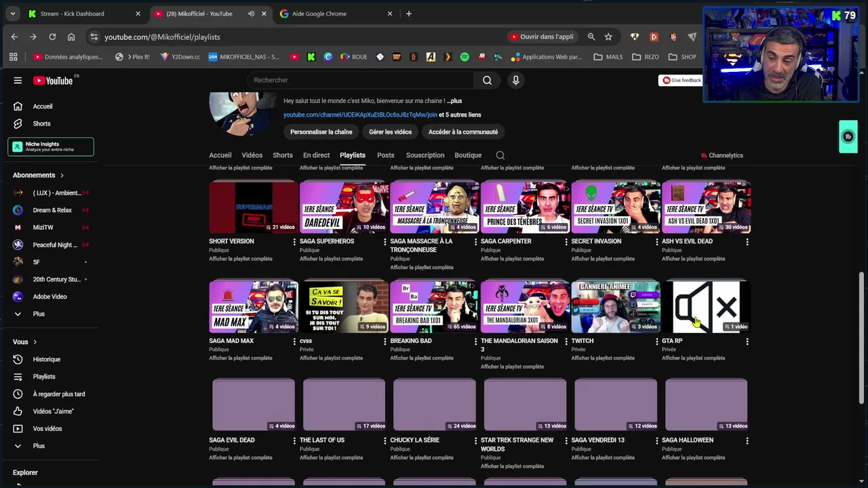Click the Give feedback button

click(681, 80)
